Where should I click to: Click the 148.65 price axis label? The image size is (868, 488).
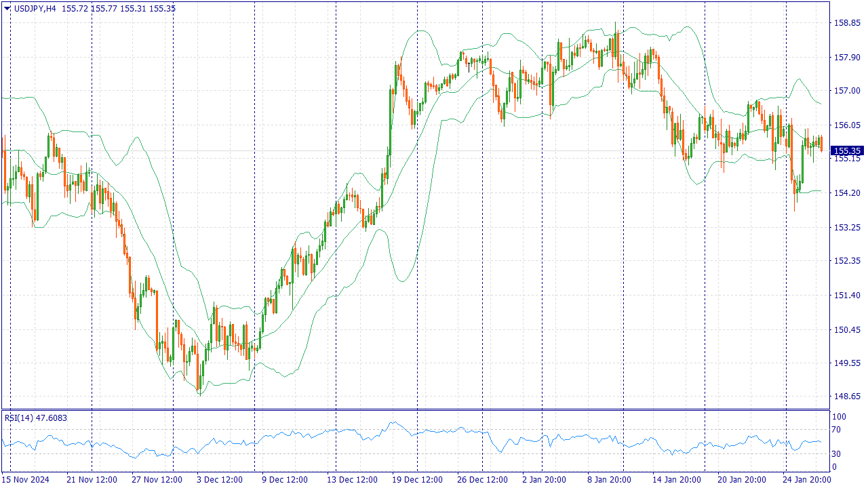click(846, 396)
